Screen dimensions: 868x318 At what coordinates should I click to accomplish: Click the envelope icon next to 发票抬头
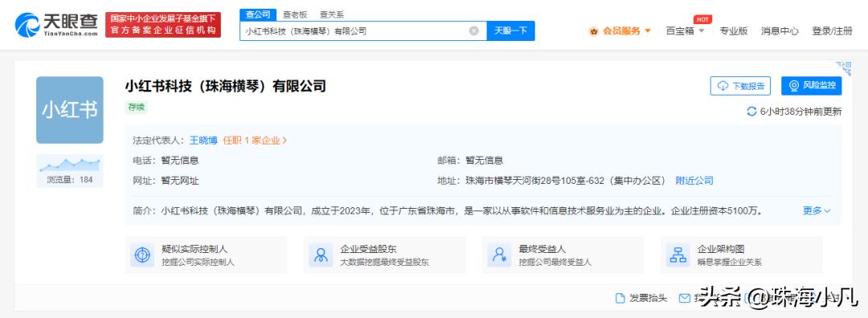tap(684, 299)
